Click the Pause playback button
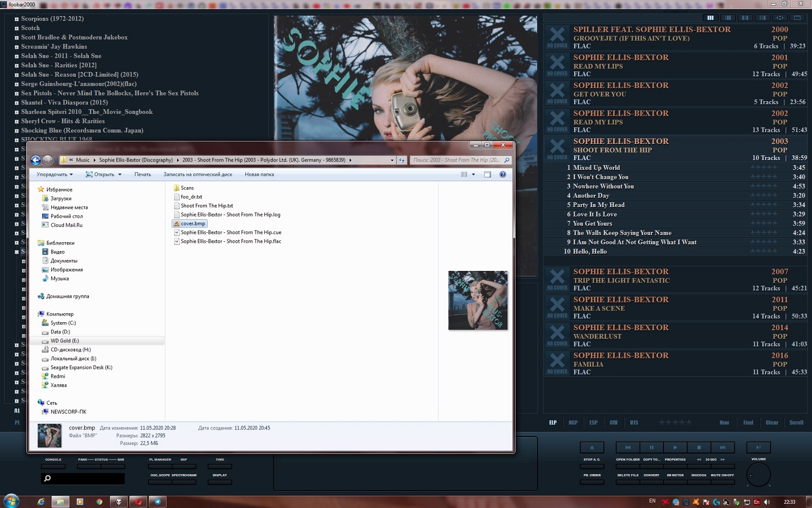Screen dimensions: 812x508 point(651,447)
